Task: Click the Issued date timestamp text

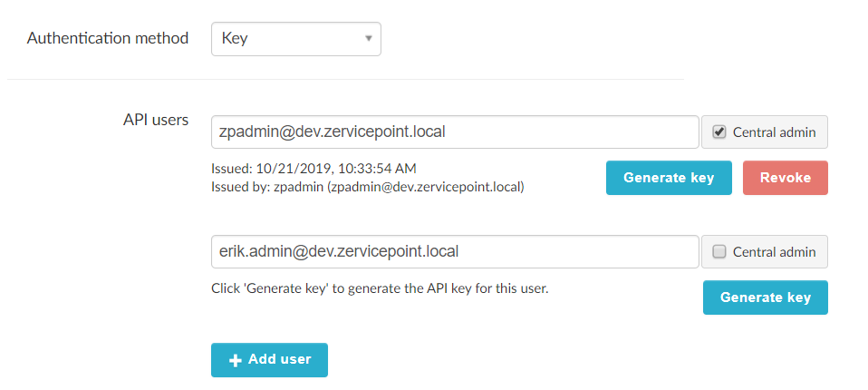Action: pos(314,169)
